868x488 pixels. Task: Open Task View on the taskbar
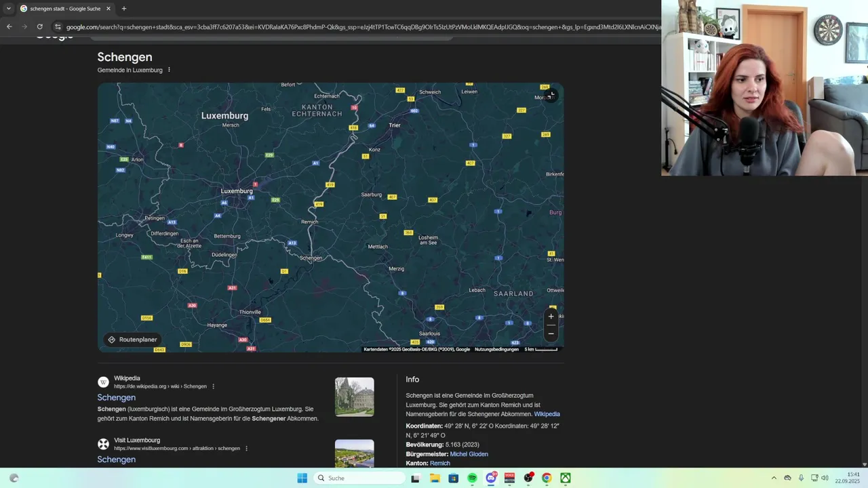(416, 478)
